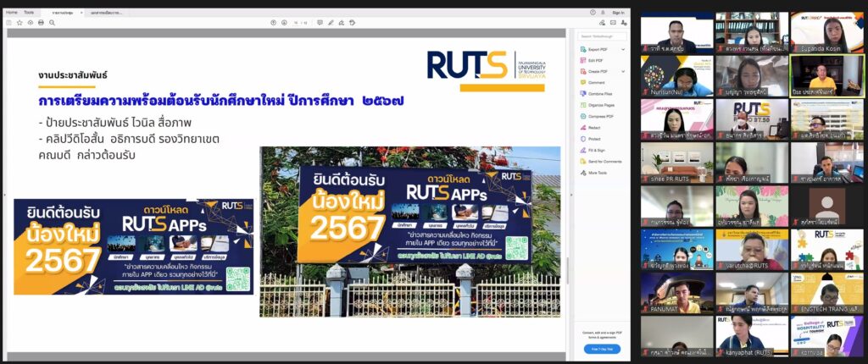Screen dimensions: 868x364
Task: Open the Fill & Sign tool
Action: 593,150
